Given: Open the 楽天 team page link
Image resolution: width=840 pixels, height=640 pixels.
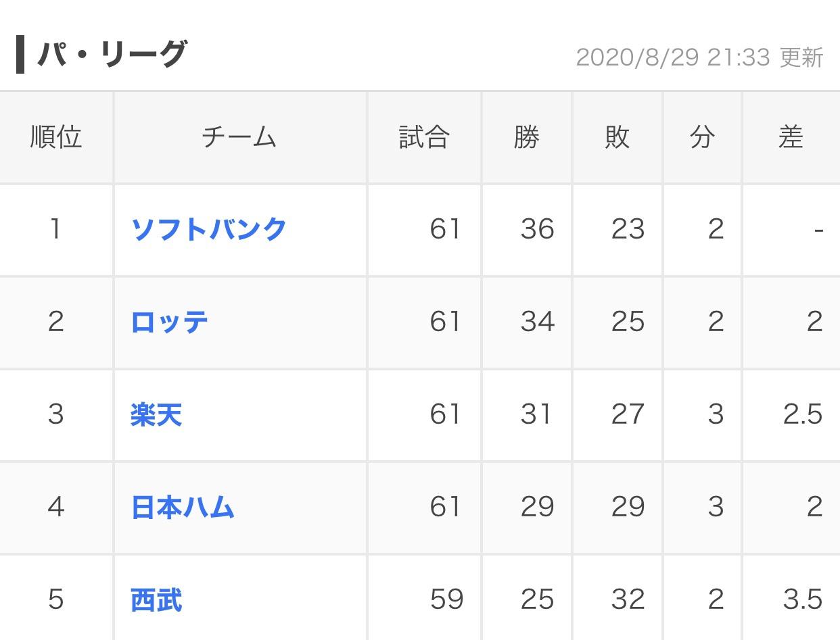Looking at the screenshot, I should (156, 414).
